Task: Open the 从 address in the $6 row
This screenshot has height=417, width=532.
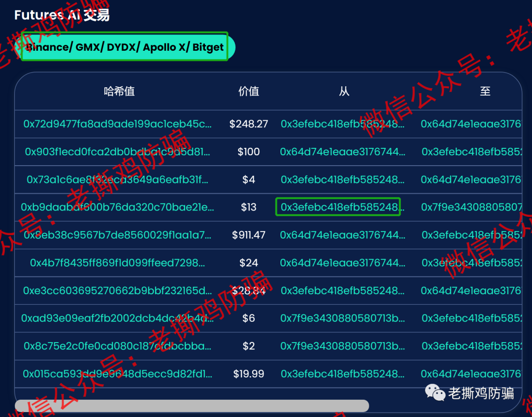Action: click(x=343, y=318)
